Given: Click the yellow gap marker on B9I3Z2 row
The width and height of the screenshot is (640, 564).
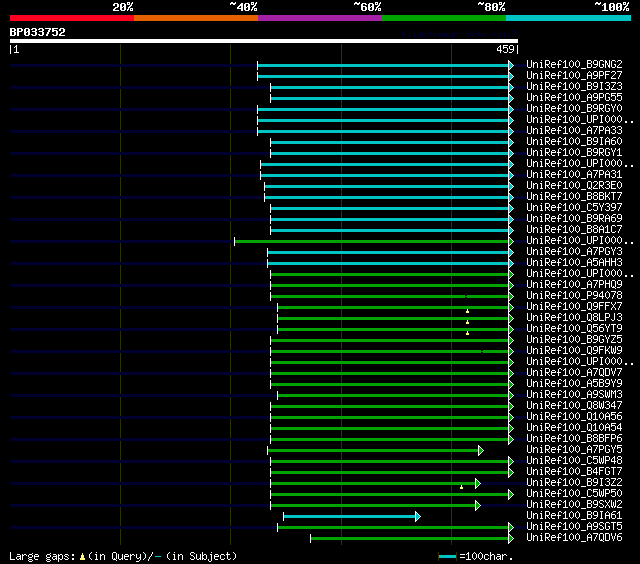Looking at the screenshot, I should pos(461,487).
